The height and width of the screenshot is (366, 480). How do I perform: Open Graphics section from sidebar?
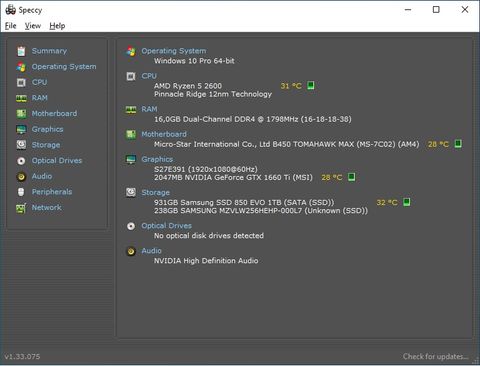(x=47, y=129)
